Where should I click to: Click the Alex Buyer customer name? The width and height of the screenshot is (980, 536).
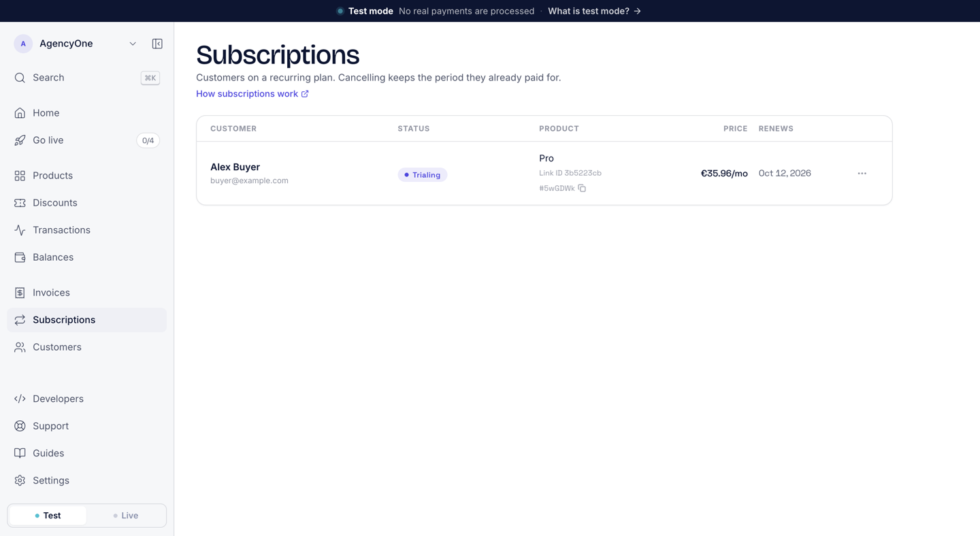tap(235, 167)
